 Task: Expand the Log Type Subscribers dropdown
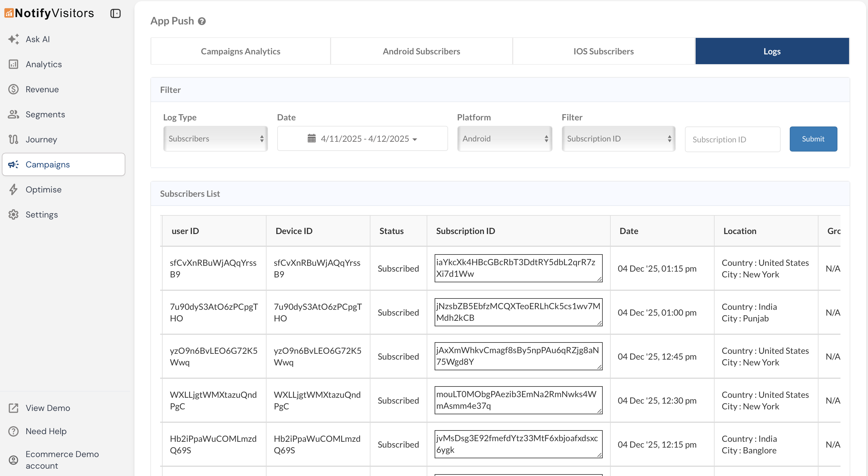215,139
